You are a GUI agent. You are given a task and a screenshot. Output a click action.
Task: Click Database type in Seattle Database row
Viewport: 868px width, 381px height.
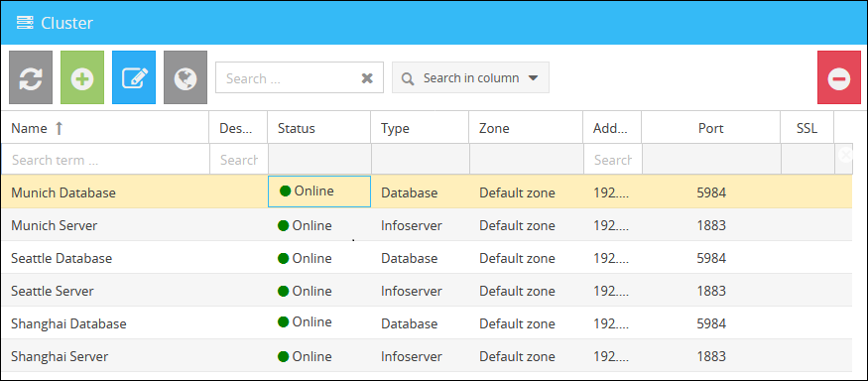pos(409,258)
